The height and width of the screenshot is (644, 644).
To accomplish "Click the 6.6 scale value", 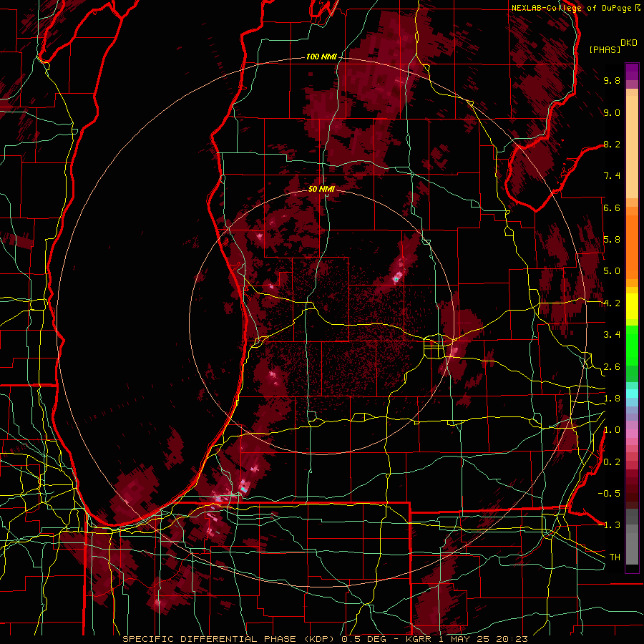I will pos(612,208).
